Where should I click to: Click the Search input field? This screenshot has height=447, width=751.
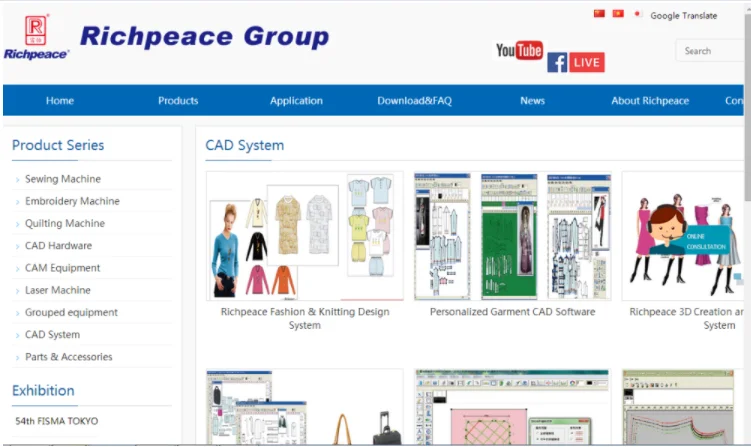[710, 51]
